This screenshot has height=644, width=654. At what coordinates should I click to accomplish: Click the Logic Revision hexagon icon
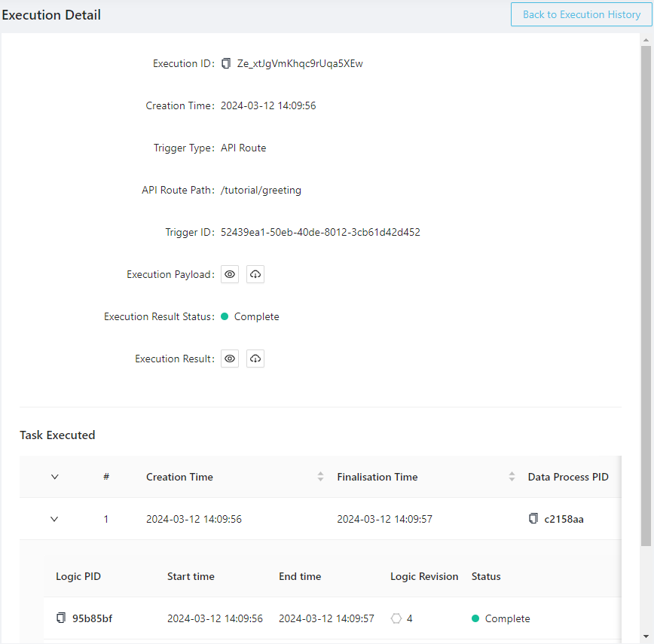click(x=396, y=618)
